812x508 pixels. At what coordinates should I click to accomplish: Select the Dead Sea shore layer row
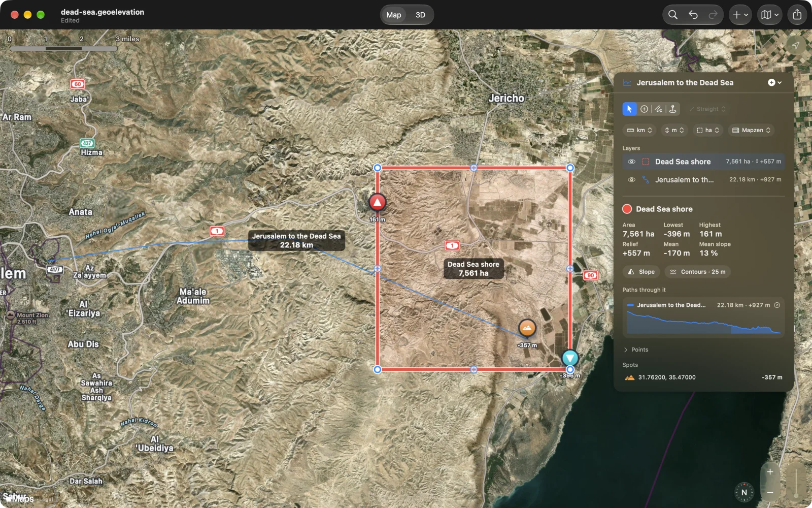click(x=703, y=162)
